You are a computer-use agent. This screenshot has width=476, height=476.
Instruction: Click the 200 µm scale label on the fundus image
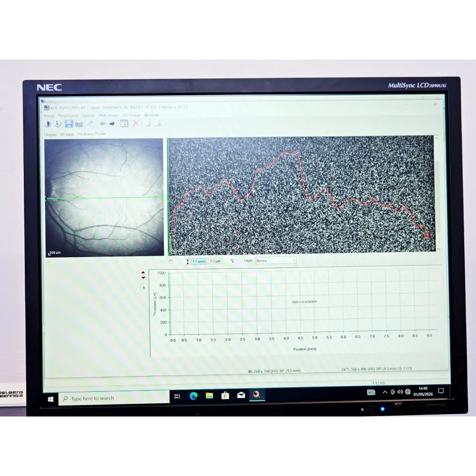55,253
